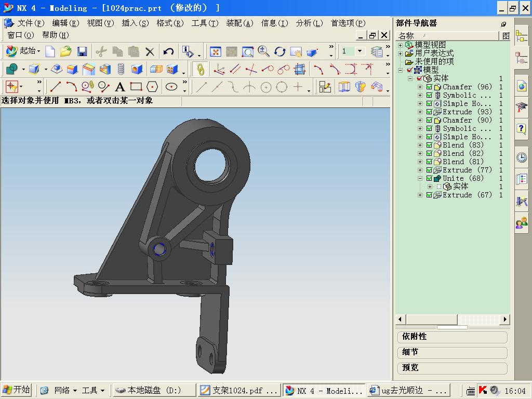Open a file with the folder icon
Image resolution: width=532 pixels, height=399 pixels.
coord(66,51)
